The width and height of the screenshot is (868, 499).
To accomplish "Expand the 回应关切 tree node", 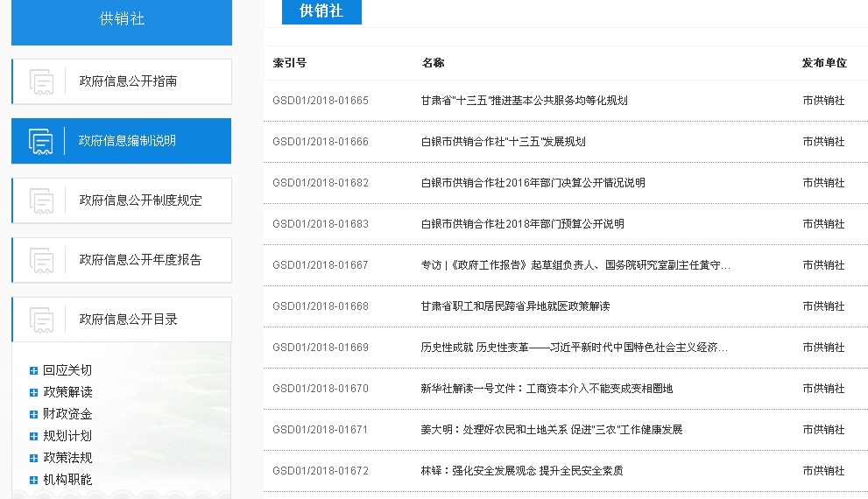I will coord(34,370).
